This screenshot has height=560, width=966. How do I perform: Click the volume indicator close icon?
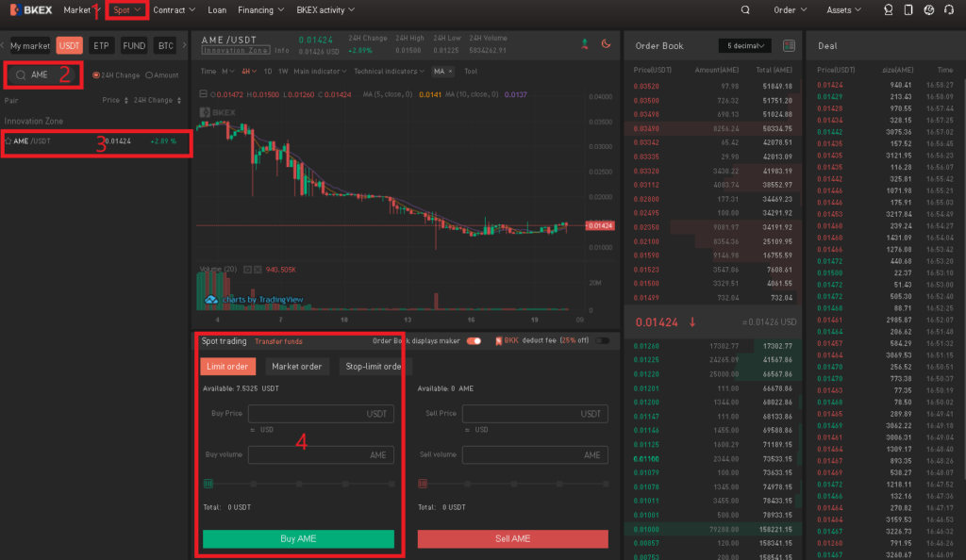258,270
